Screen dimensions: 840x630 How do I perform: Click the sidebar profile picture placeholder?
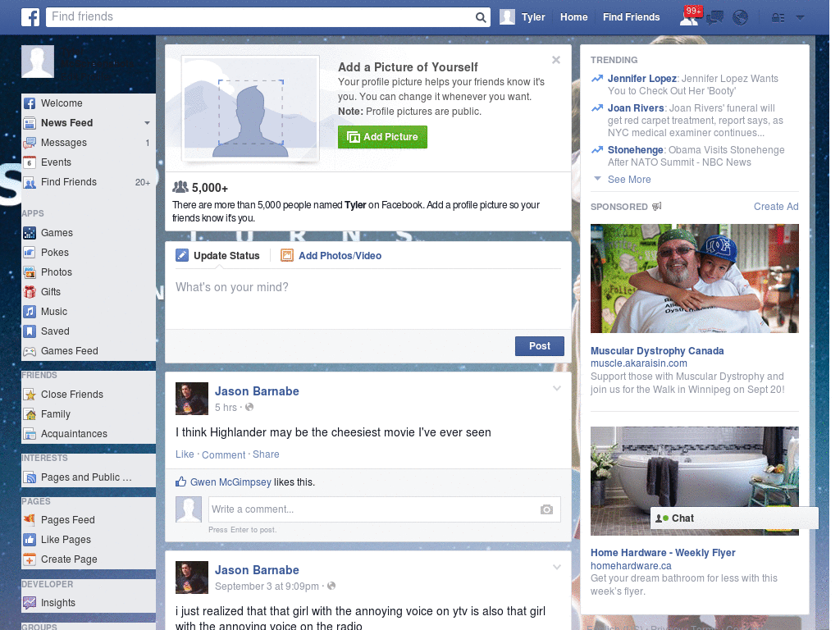click(38, 62)
